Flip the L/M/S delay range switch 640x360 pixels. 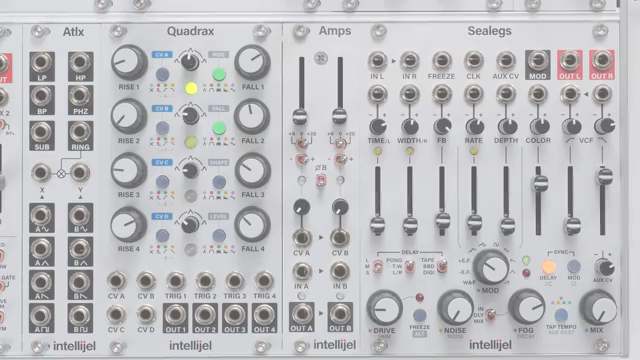[x=378, y=267]
